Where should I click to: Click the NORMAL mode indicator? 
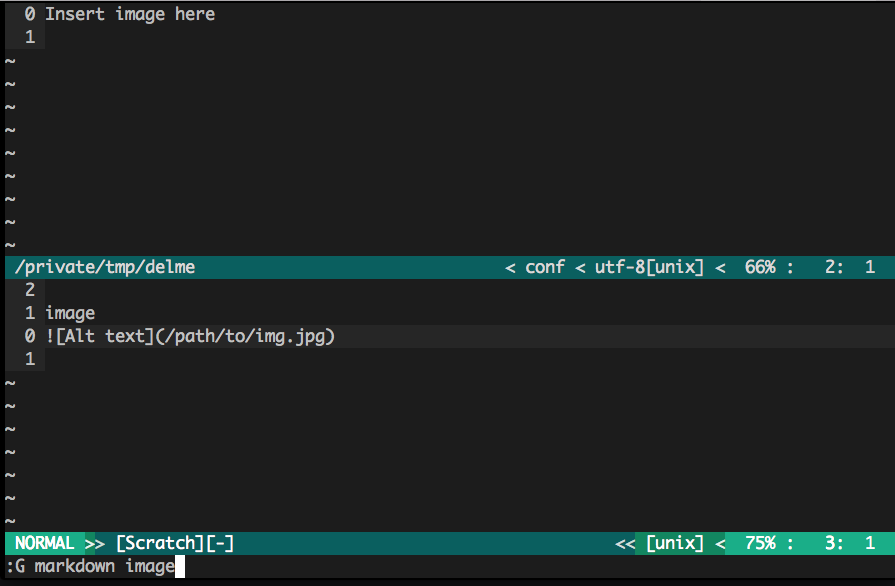(x=45, y=543)
